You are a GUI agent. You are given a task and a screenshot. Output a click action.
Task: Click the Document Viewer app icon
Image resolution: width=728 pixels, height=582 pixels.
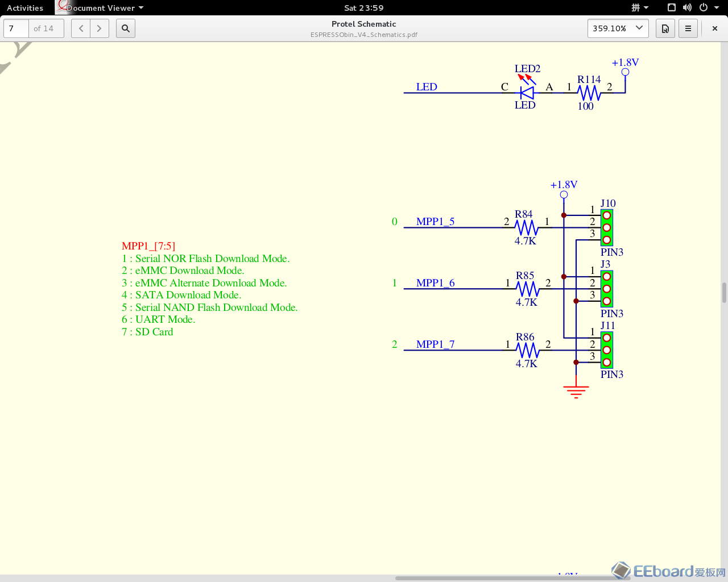[x=62, y=7]
